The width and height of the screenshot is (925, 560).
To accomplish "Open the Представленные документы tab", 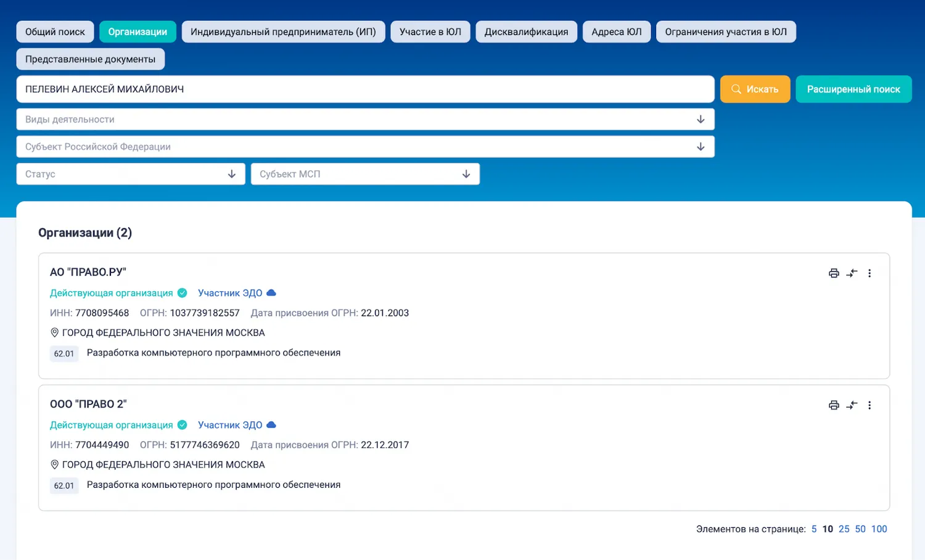I will tap(90, 59).
